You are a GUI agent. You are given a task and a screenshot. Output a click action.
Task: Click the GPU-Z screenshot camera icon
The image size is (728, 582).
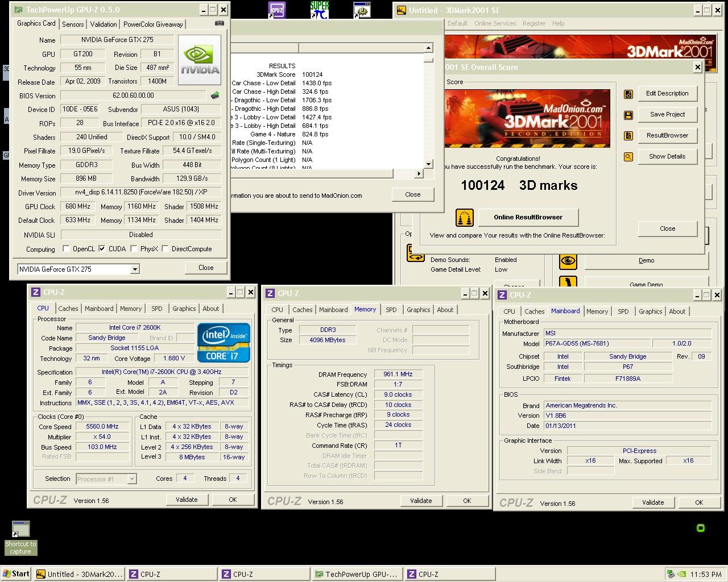coord(220,23)
